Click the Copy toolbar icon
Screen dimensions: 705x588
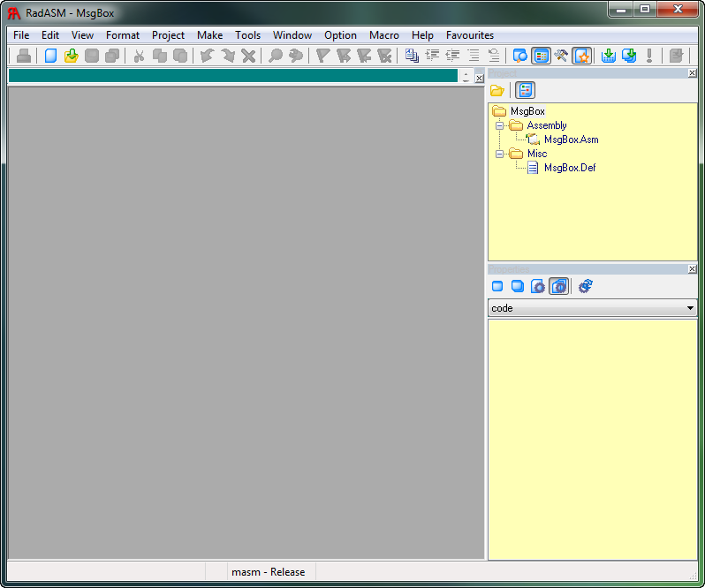[x=160, y=57]
